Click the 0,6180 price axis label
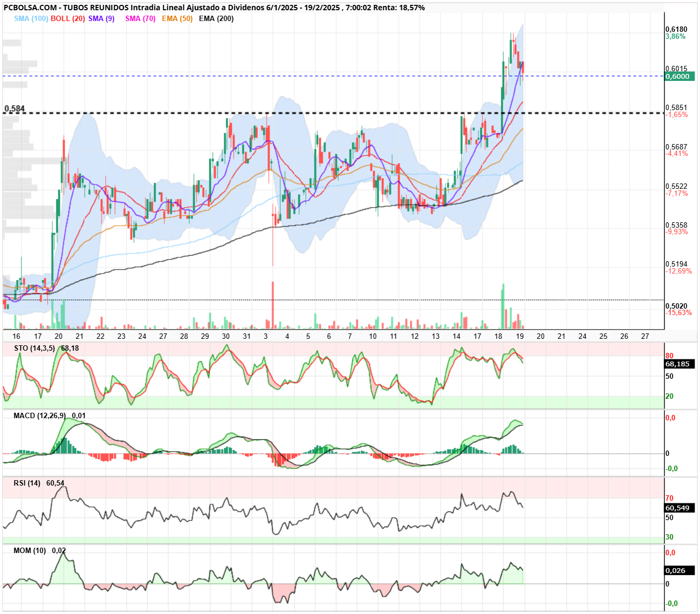Screen dimensions: 700x614 pyautogui.click(x=676, y=29)
